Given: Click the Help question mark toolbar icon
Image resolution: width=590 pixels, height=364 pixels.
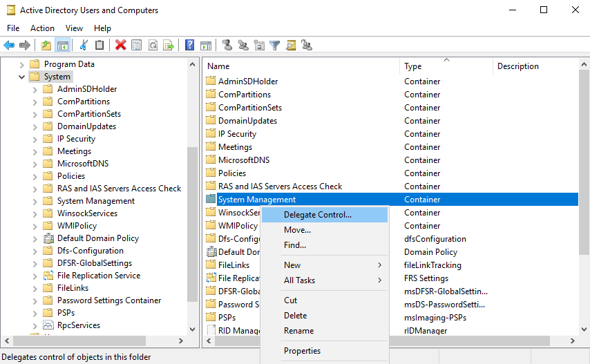Looking at the screenshot, I should [189, 46].
